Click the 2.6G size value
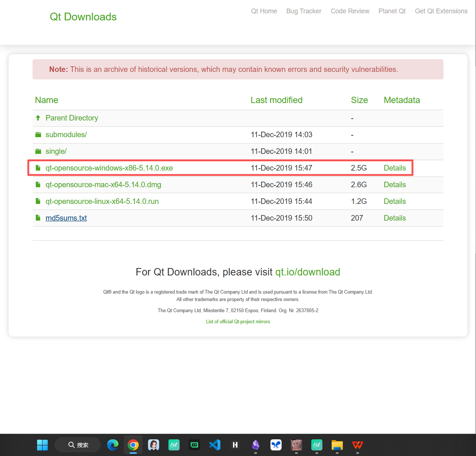The height and width of the screenshot is (456, 476). tap(359, 185)
